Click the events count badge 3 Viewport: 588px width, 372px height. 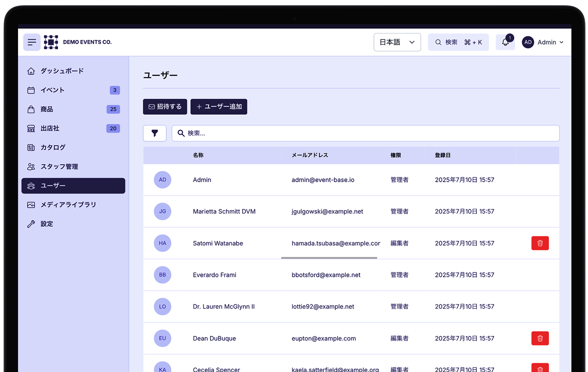[115, 90]
